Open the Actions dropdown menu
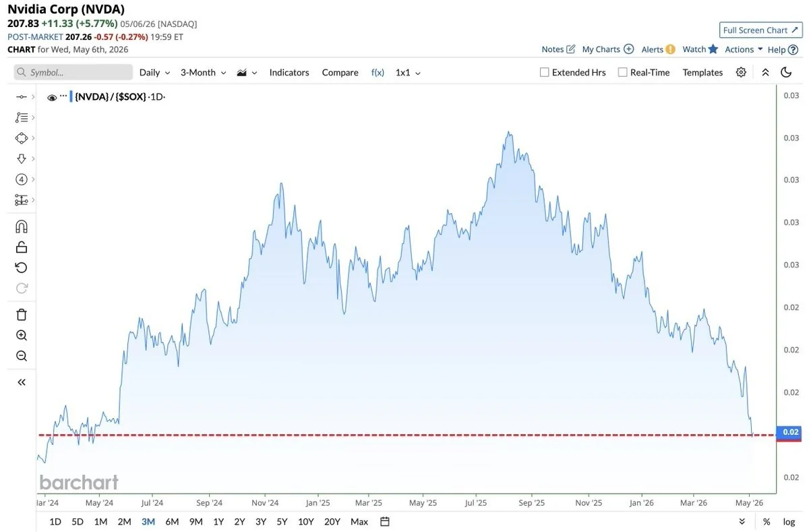Screen dimensions: 809x532 tap(744, 49)
